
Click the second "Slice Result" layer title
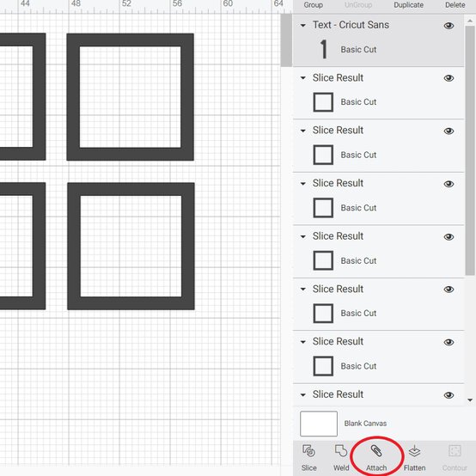338,131
